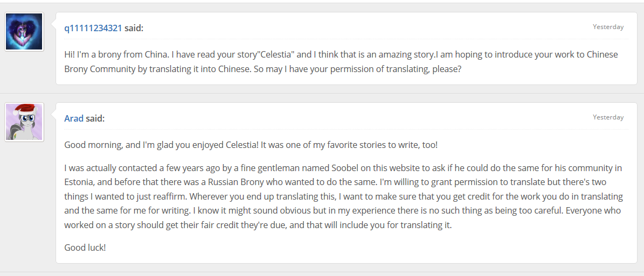Screen dimensions: 644x276
Task: Click q11111234321's heart-shaped avatar image
Action: click(24, 32)
